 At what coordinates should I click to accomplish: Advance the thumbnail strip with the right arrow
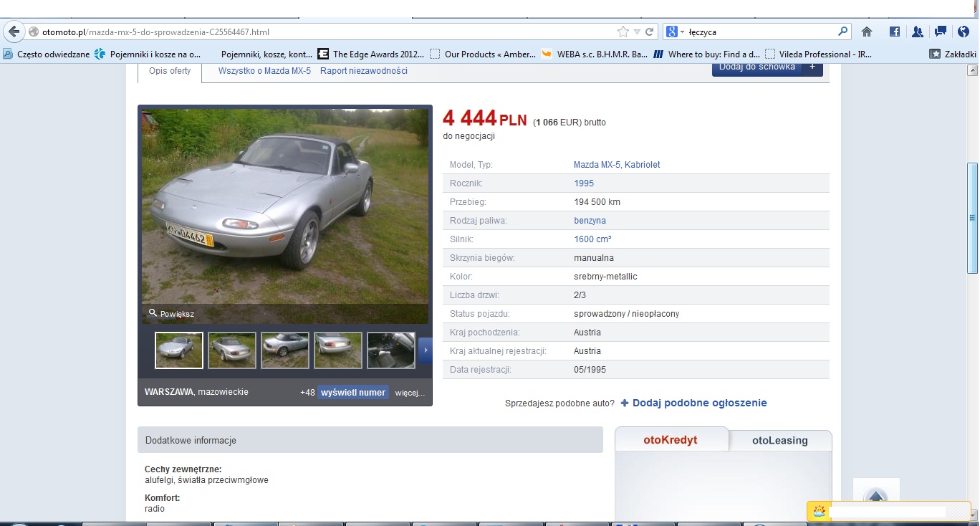click(x=426, y=350)
